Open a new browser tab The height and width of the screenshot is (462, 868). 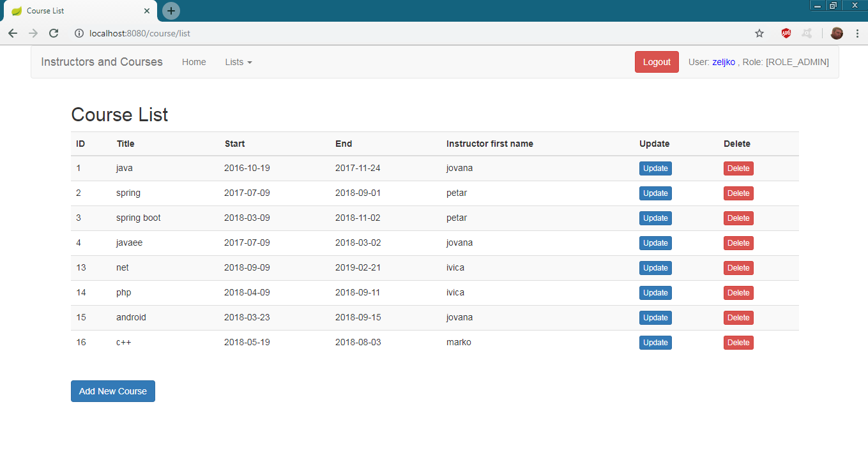[171, 11]
